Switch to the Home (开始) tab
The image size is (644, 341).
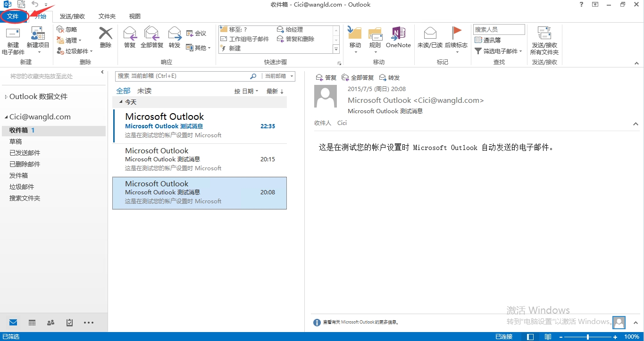tap(40, 16)
